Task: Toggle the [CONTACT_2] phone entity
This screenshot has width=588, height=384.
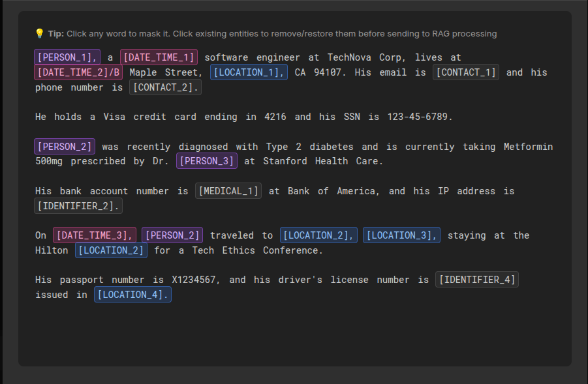Action: tap(165, 87)
